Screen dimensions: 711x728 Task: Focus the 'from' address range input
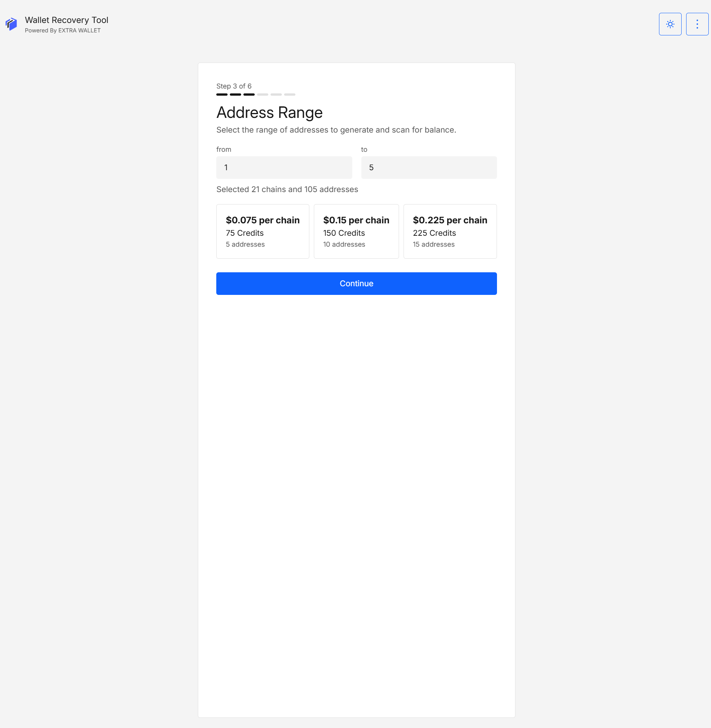[284, 168]
